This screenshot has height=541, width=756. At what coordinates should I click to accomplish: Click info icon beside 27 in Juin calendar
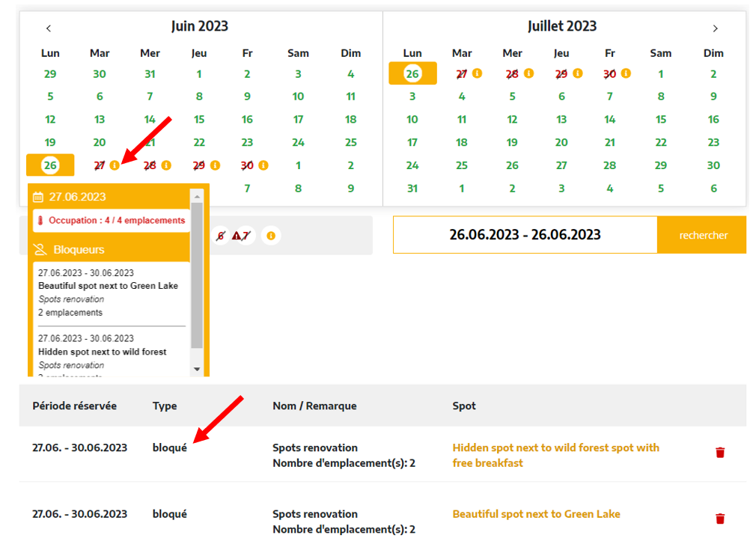click(115, 165)
